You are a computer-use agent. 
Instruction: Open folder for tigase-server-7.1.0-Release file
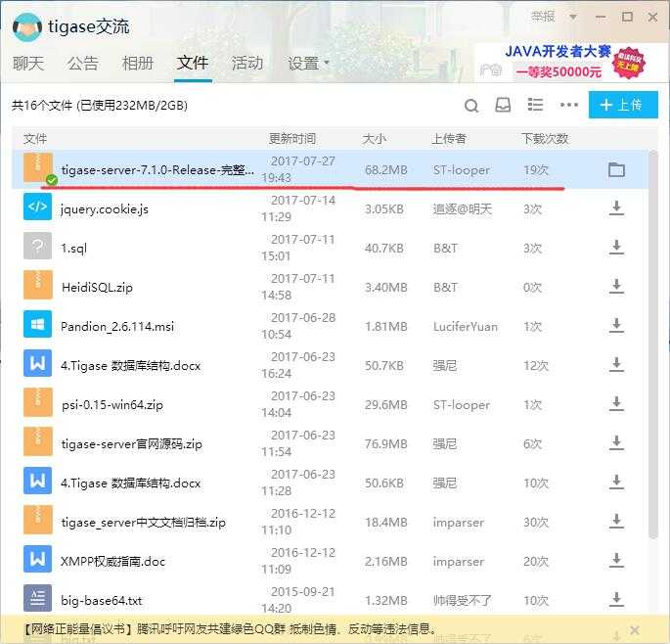point(616,170)
